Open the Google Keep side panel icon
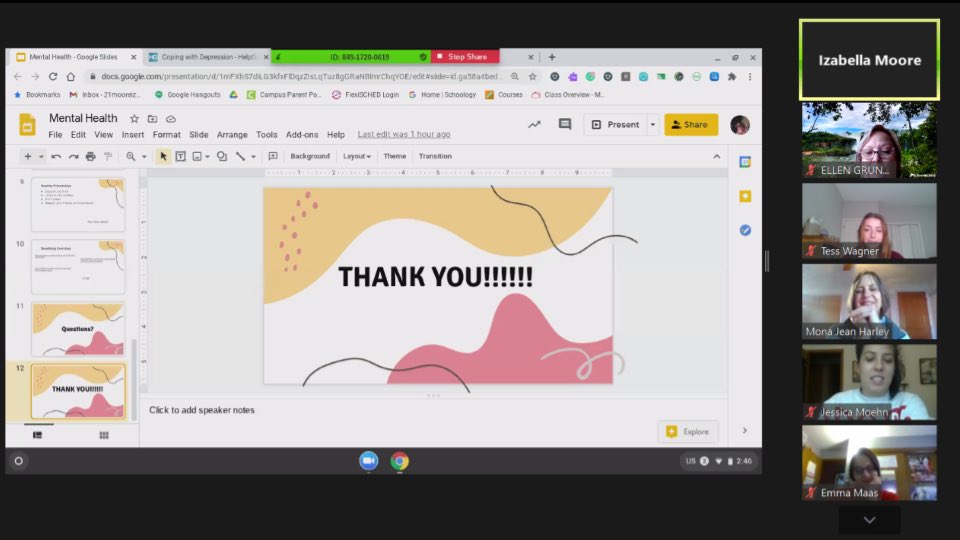Viewport: 960px width, 540px height. point(745,196)
